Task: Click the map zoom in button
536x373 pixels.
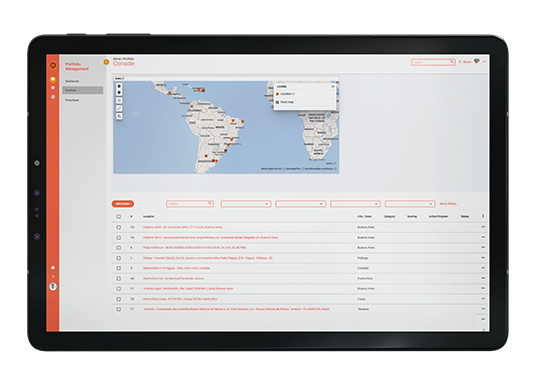Action: coord(119,86)
